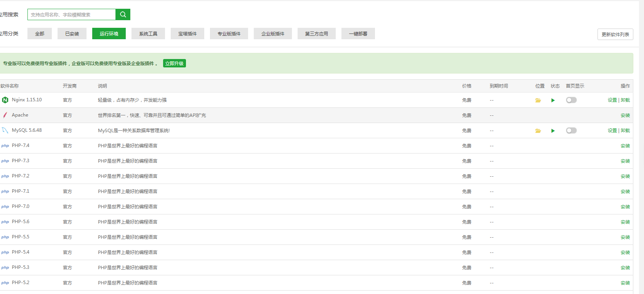
Task: Click the 软件名称 column header
Action: coord(10,86)
